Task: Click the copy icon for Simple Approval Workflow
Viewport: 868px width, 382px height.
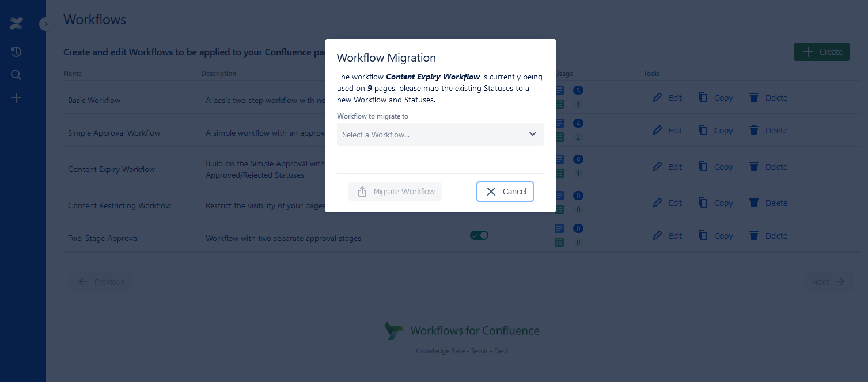Action: click(x=703, y=131)
